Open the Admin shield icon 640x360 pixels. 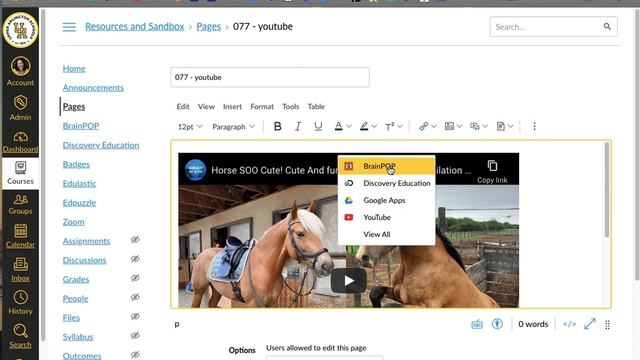pos(20,108)
